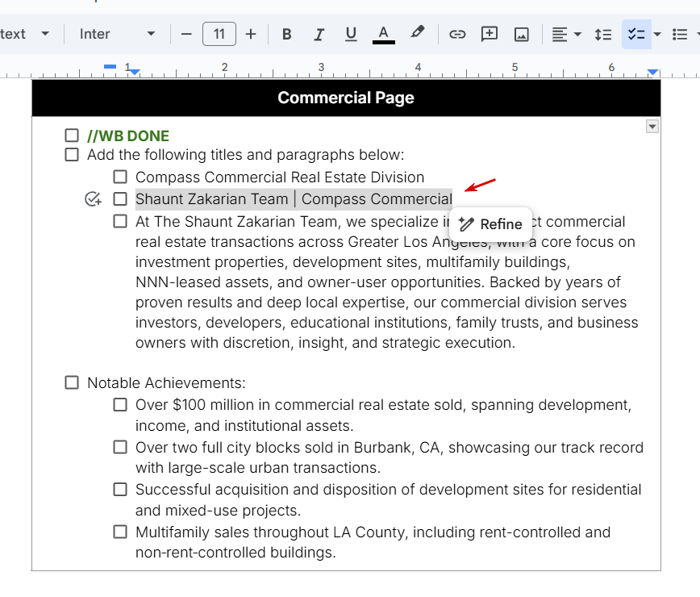Viewport: 700px width, 597px height.
Task: Click the checklist toolbar button
Action: click(x=636, y=35)
